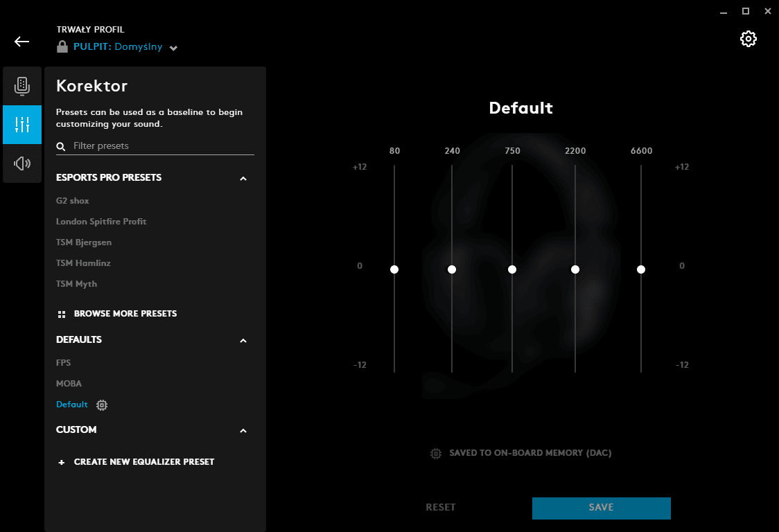Open settings with the gear icon
The width and height of the screenshot is (779, 532).
(x=749, y=39)
